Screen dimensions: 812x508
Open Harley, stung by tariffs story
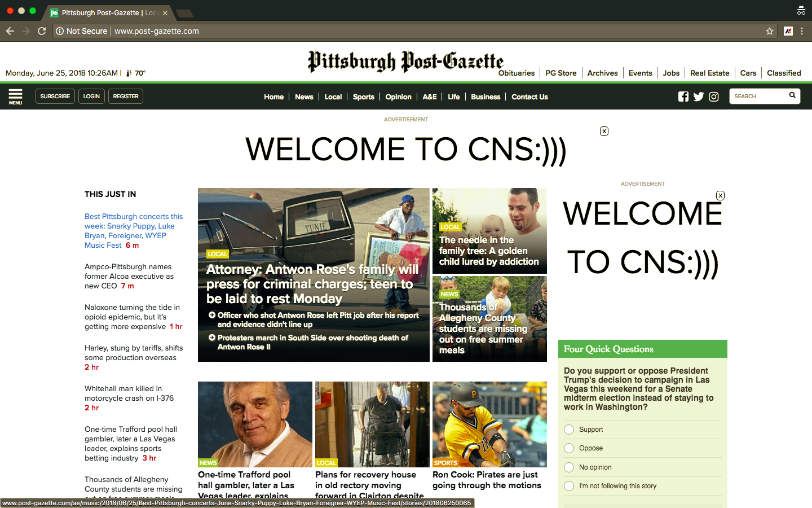[x=134, y=358]
